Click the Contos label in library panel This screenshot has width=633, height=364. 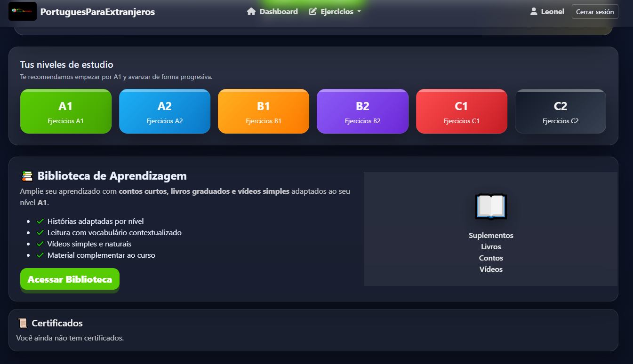coord(491,258)
